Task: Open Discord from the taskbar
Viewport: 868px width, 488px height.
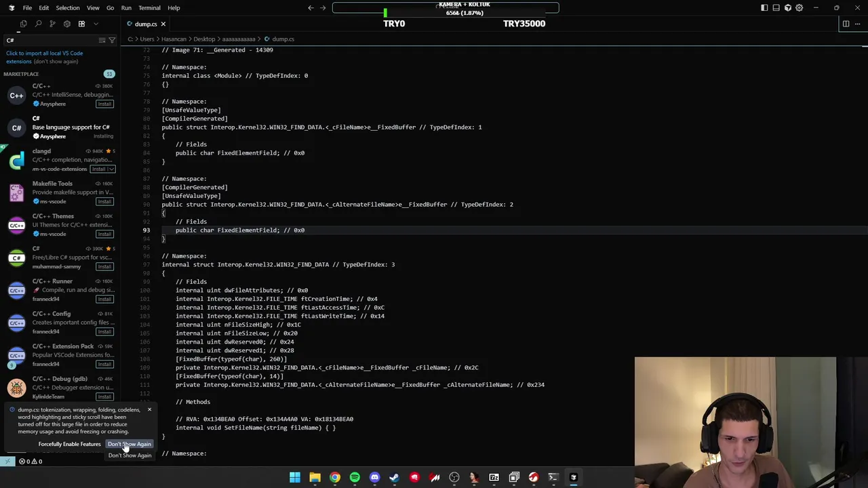Action: 374,477
